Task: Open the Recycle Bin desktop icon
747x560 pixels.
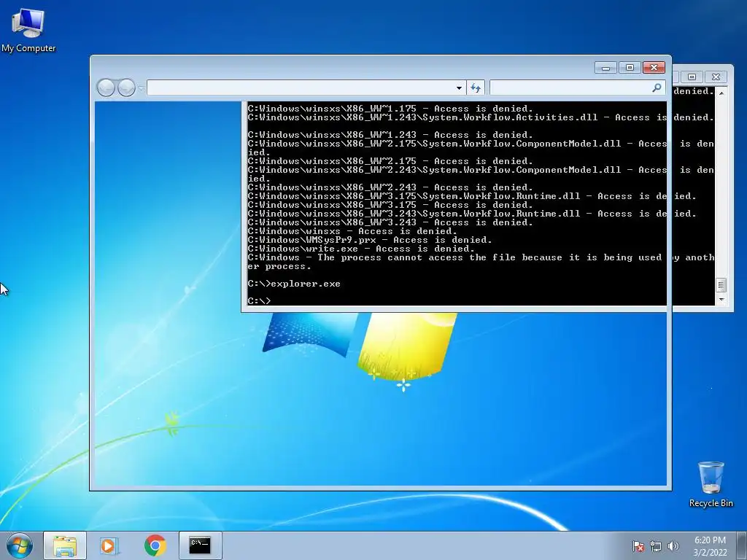Action: point(711,484)
